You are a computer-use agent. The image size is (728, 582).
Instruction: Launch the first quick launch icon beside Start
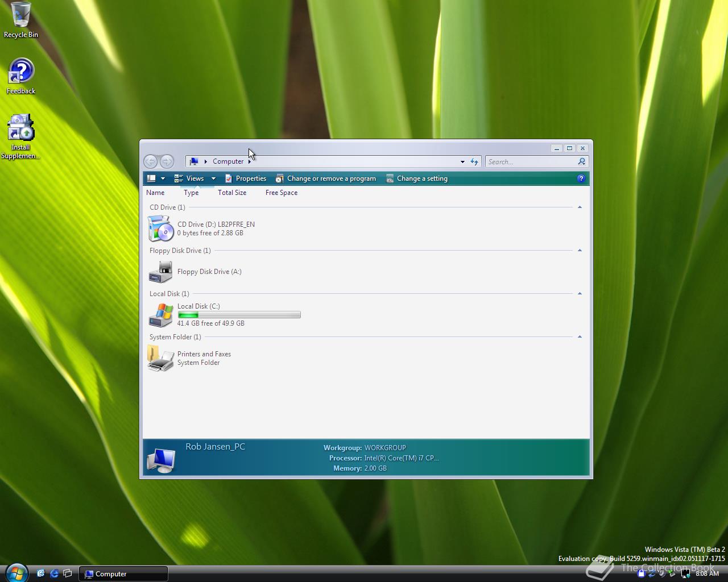(x=40, y=573)
